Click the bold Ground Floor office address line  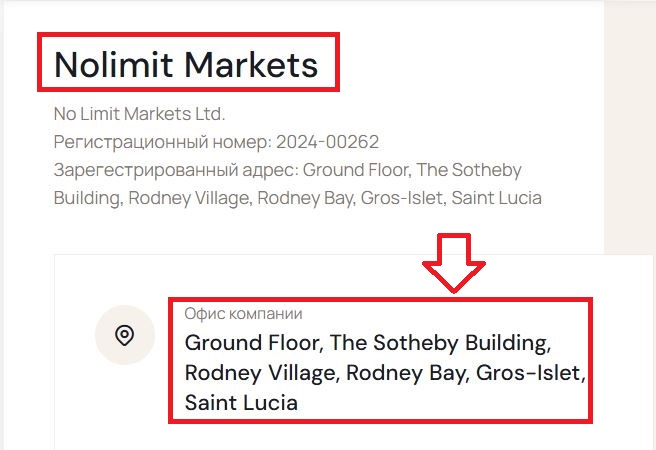pyautogui.click(x=367, y=343)
